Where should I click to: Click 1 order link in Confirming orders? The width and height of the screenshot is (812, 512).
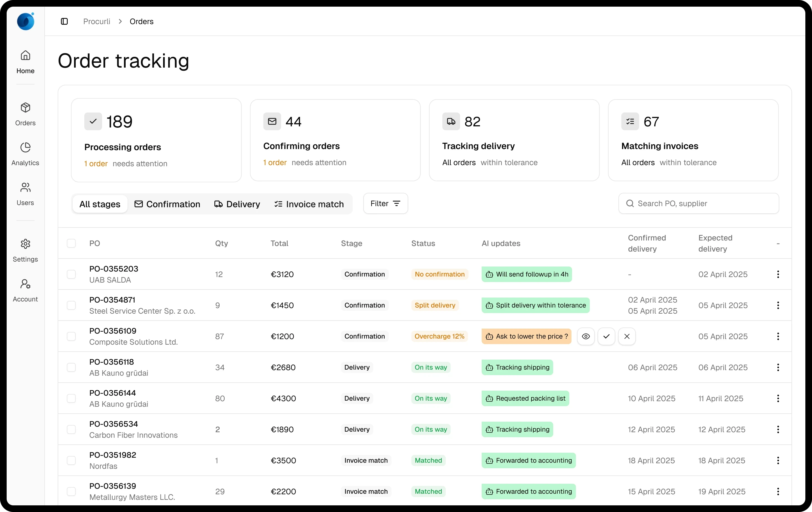coord(275,162)
